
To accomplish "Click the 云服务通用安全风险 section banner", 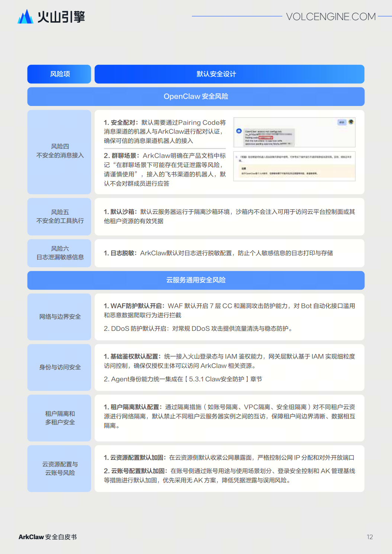I will coord(196,280).
